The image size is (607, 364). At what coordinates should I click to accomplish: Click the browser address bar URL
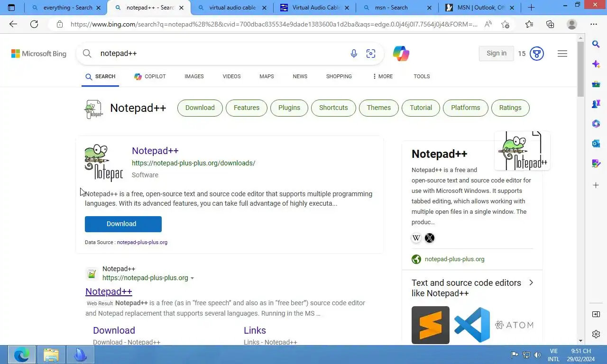(x=274, y=24)
